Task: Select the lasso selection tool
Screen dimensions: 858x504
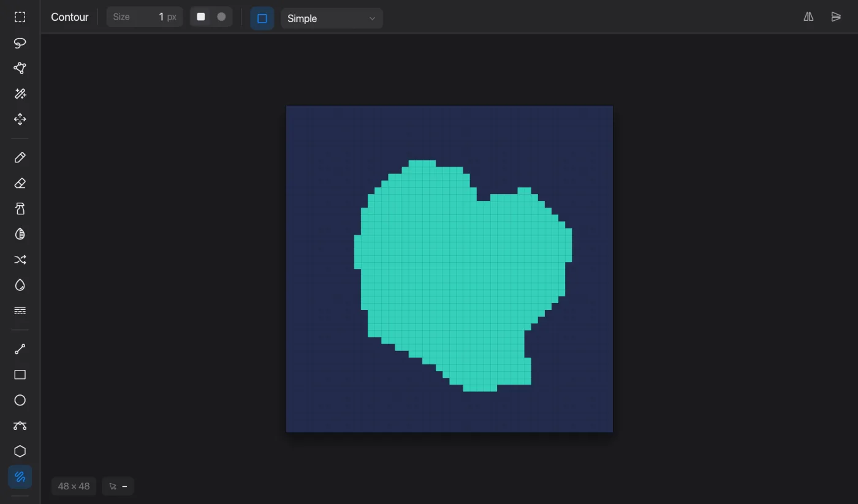Action: click(x=20, y=43)
